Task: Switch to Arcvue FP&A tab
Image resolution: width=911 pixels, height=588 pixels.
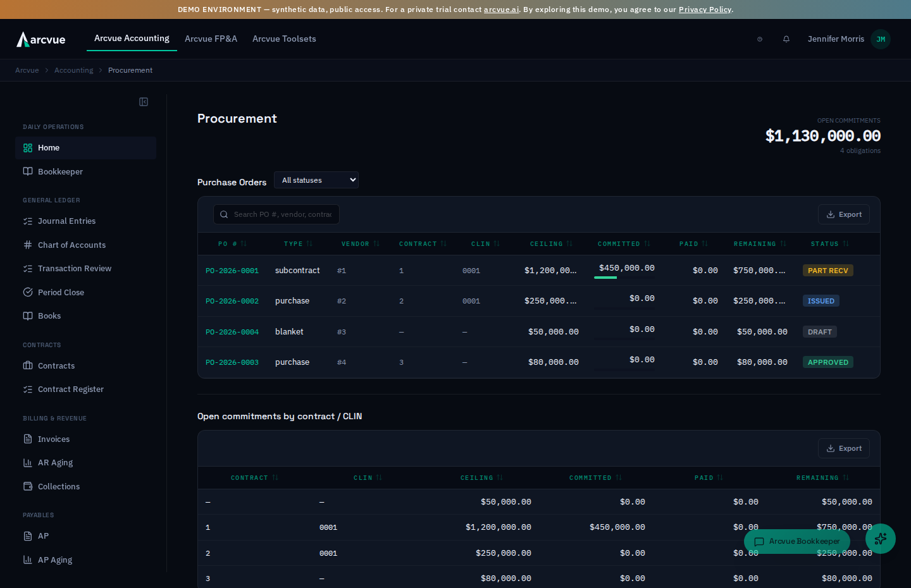Action: pos(211,39)
